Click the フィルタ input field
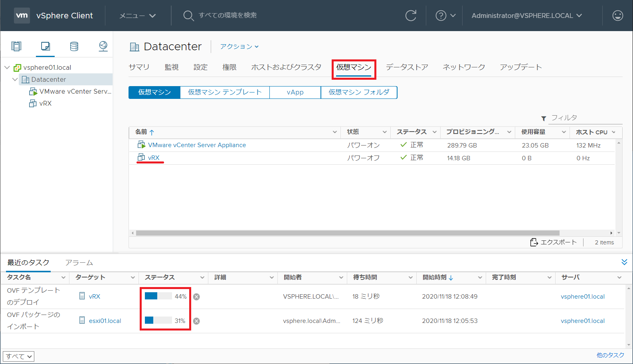The height and width of the screenshot is (364, 633). click(585, 118)
